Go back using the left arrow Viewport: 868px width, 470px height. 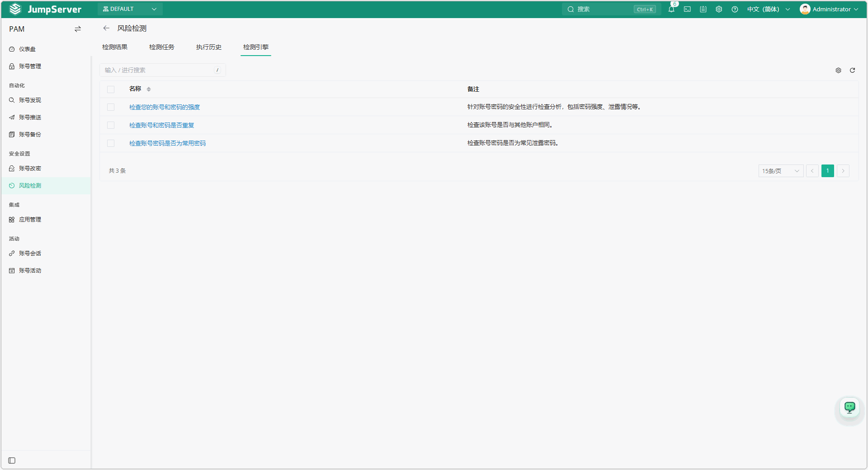pos(106,28)
